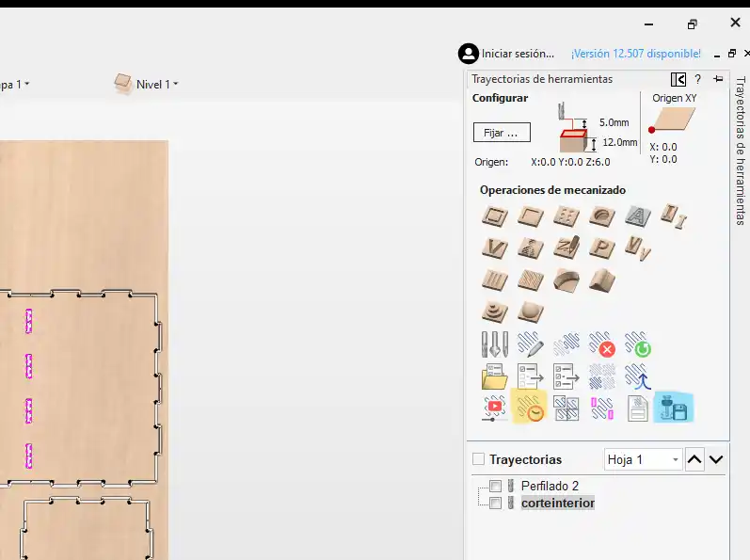
Task: Restore down the inner document window
Action: pos(732,54)
